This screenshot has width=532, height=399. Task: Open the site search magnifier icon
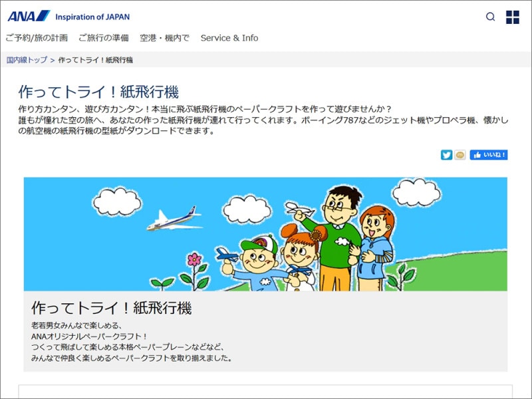pyautogui.click(x=490, y=17)
